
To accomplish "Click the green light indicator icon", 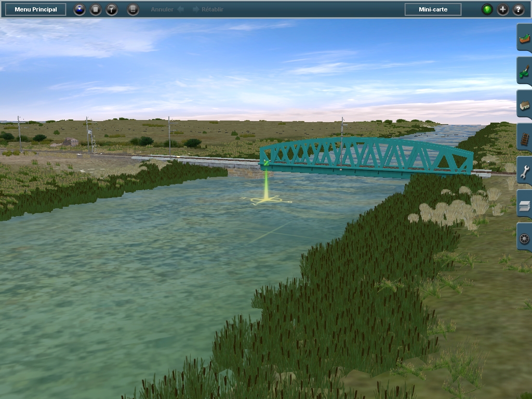I will (487, 9).
